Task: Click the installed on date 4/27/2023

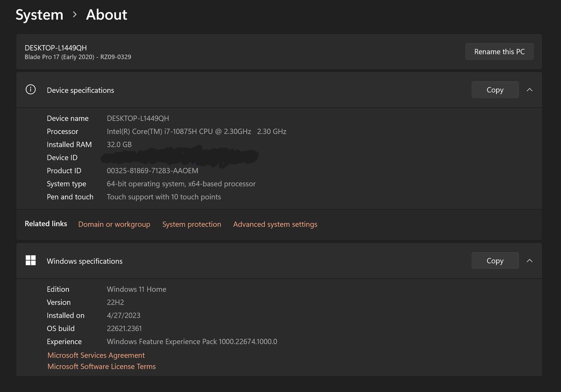Action: (x=124, y=315)
